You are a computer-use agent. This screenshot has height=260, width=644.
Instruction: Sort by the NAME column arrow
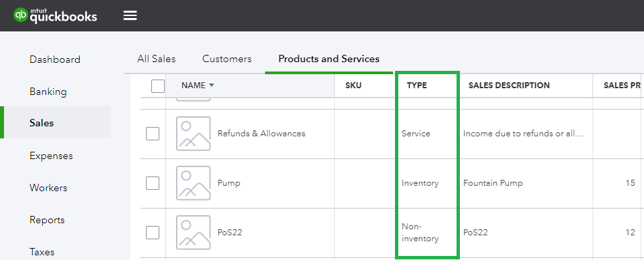click(212, 86)
